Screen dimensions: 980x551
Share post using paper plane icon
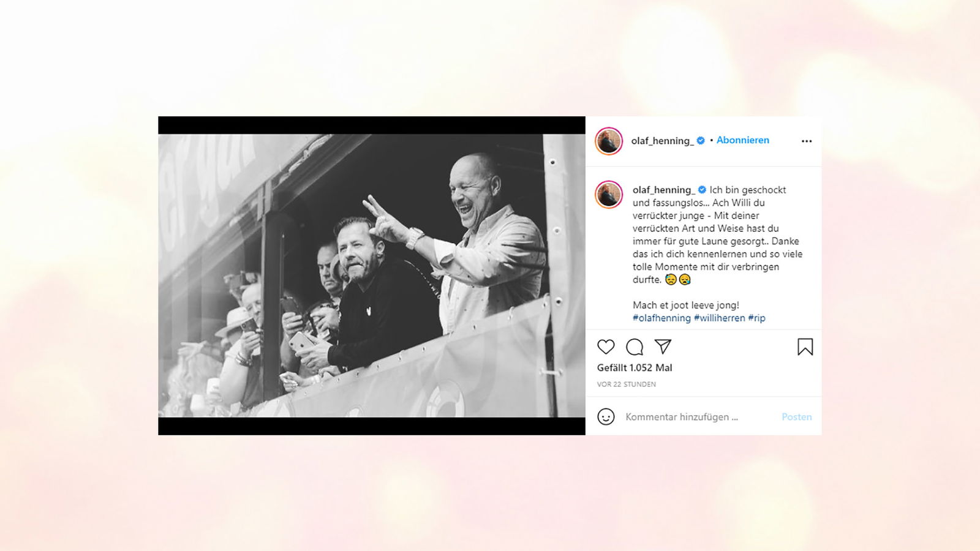coord(663,347)
